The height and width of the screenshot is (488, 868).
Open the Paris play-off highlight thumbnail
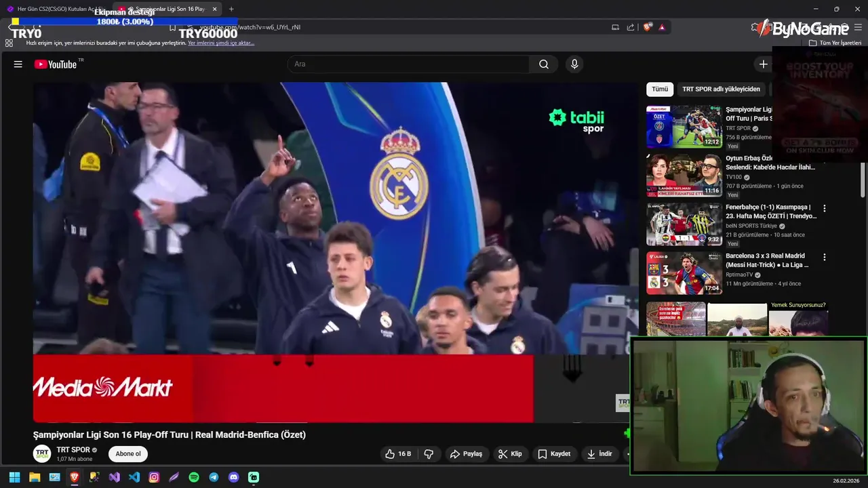coord(684,126)
